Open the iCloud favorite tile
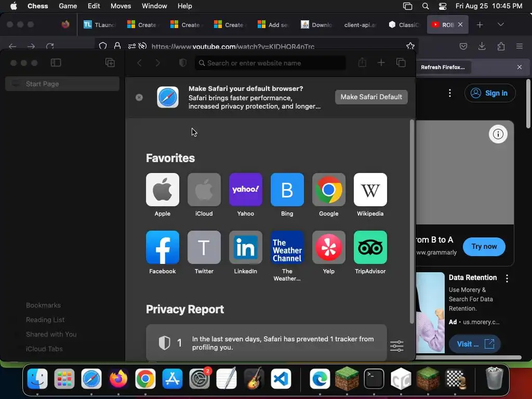This screenshot has width=532, height=399. pos(204,190)
